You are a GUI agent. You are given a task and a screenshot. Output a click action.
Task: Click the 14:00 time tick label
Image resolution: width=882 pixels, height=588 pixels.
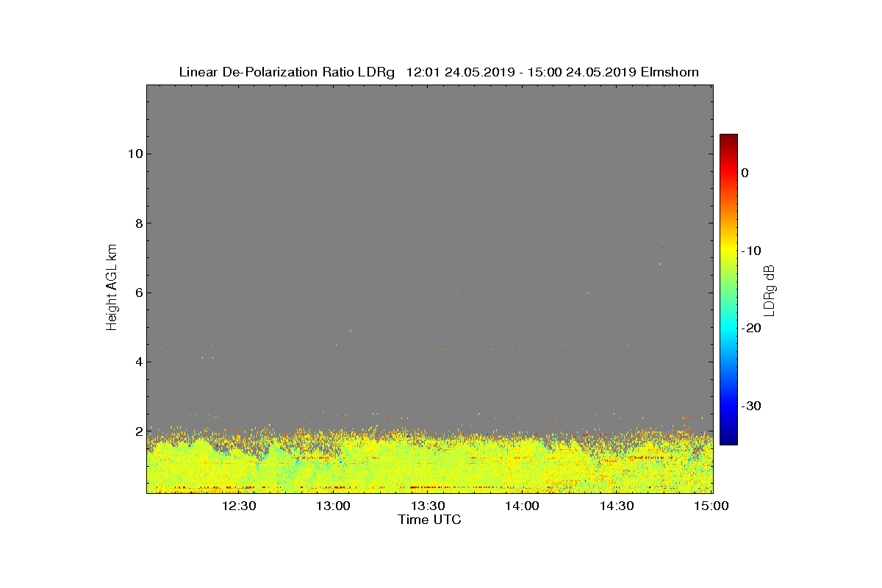pos(522,506)
